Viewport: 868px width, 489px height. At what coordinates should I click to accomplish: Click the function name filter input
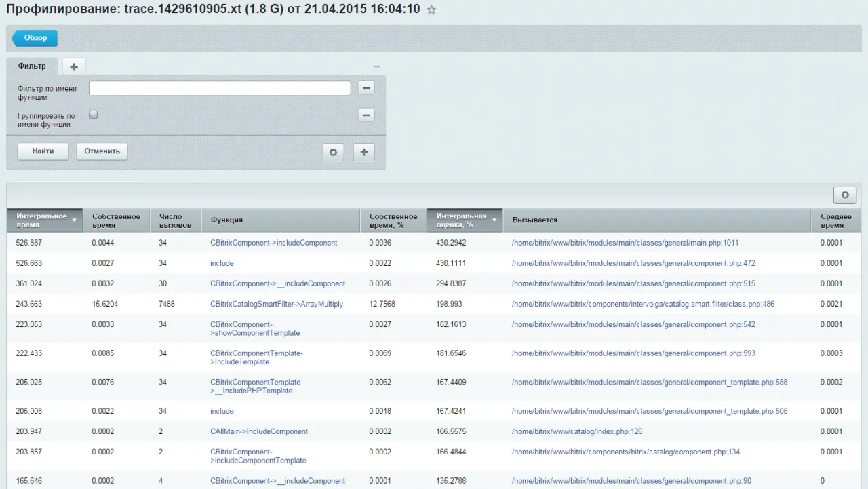(x=220, y=88)
